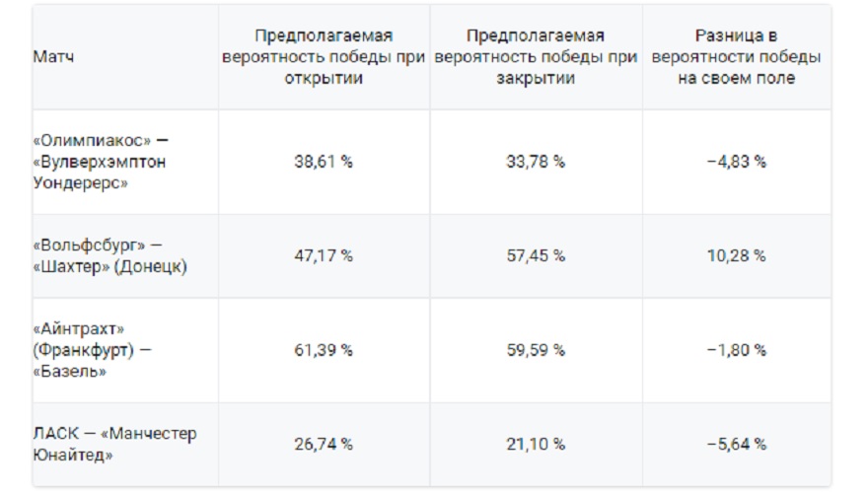Select the −1,80 % difference value
Image resolution: width=868 pixels, height=495 pixels.
coord(736,350)
